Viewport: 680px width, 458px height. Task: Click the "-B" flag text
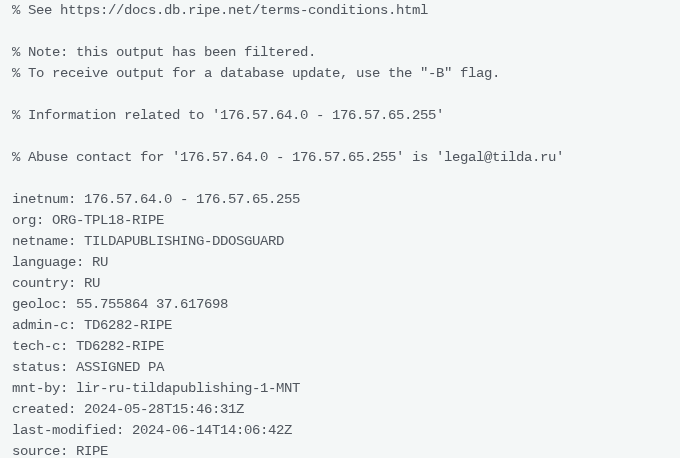click(436, 73)
